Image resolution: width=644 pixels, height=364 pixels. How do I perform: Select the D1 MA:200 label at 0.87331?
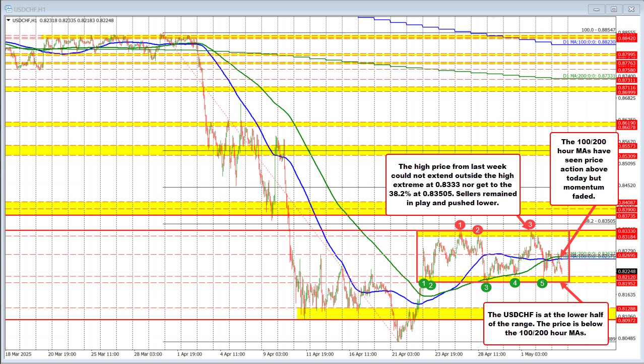point(589,77)
